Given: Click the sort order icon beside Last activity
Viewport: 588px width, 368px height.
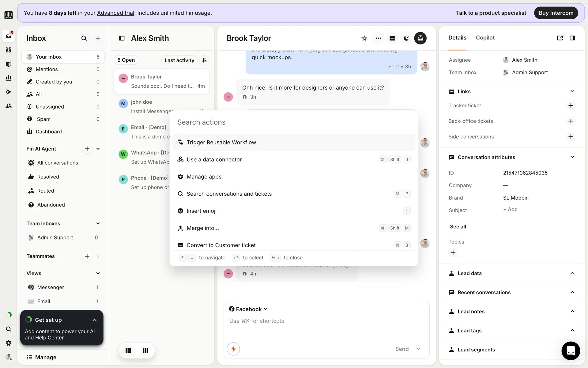Looking at the screenshot, I should (x=205, y=60).
